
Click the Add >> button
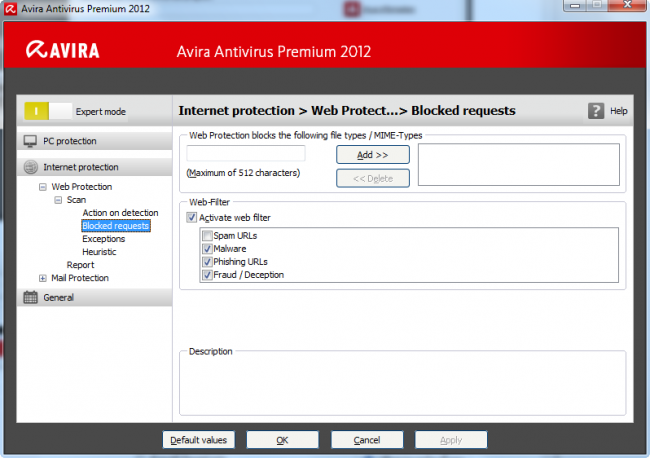click(372, 155)
